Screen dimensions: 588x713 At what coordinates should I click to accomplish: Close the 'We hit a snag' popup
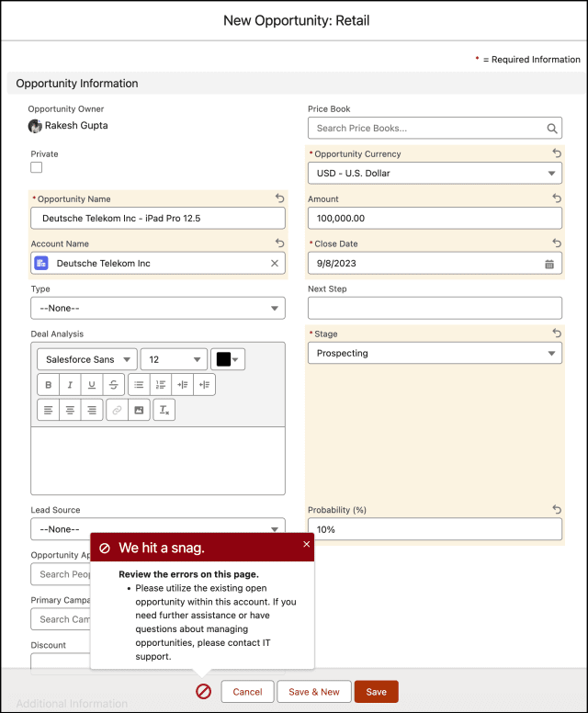tap(307, 544)
